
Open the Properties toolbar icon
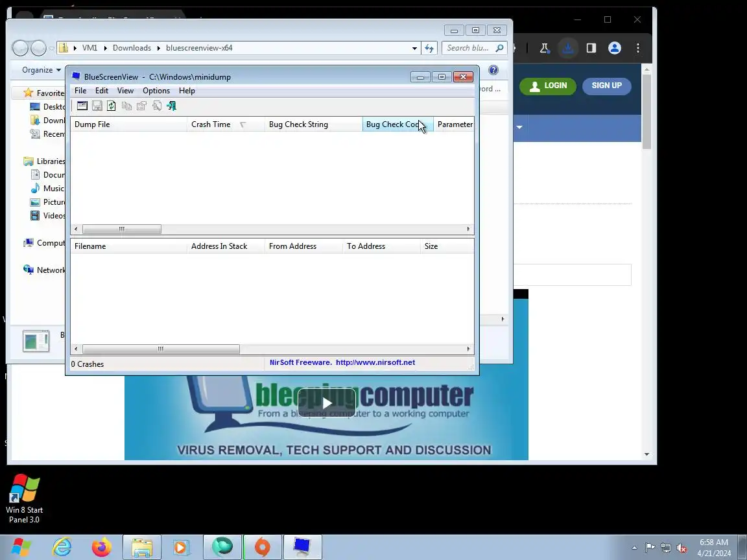[x=141, y=106]
